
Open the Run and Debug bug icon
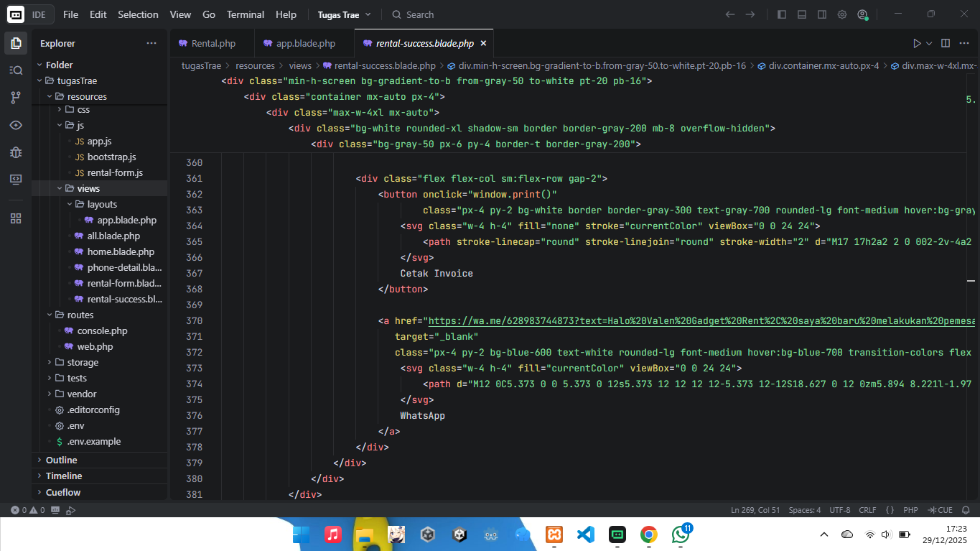(16, 152)
